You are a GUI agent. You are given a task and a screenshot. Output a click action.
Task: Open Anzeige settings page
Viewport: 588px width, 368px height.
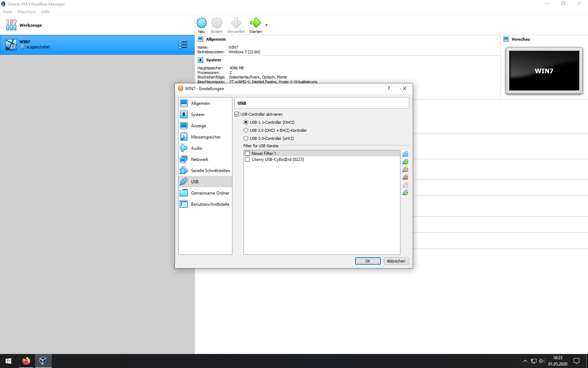(205, 126)
